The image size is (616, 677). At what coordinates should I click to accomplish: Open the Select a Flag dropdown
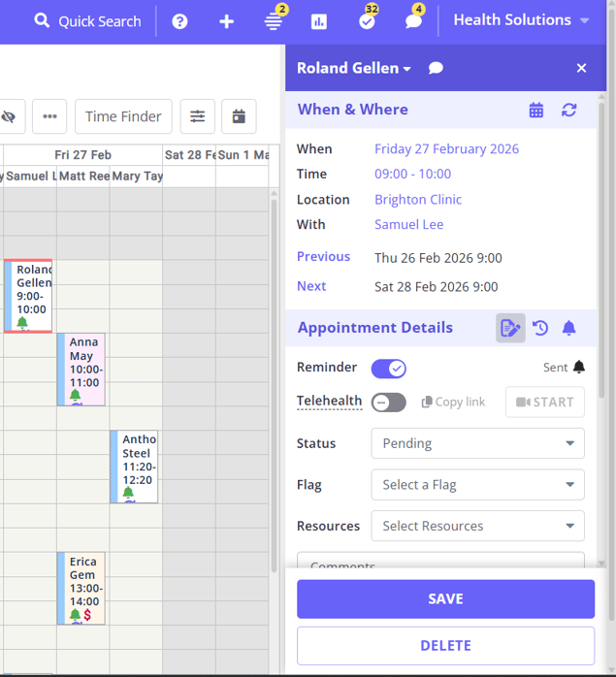477,485
